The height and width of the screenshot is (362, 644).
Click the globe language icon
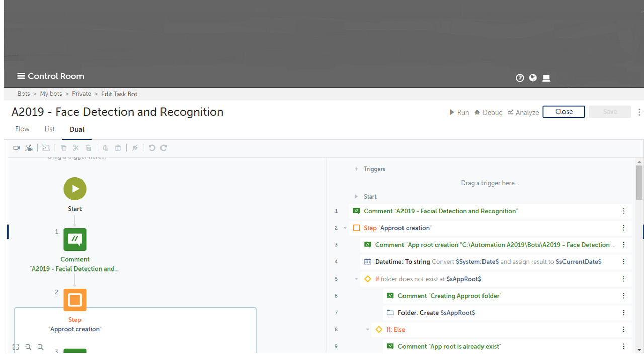533,78
